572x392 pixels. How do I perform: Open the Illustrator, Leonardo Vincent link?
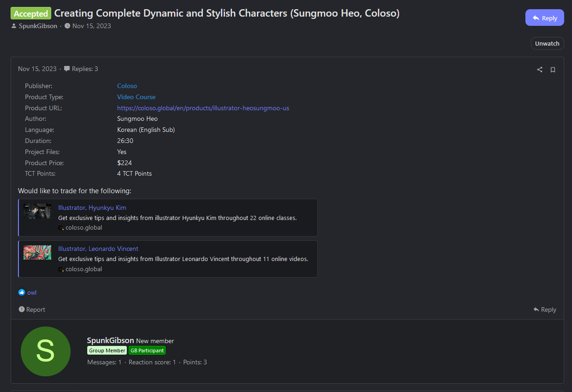(x=98, y=249)
